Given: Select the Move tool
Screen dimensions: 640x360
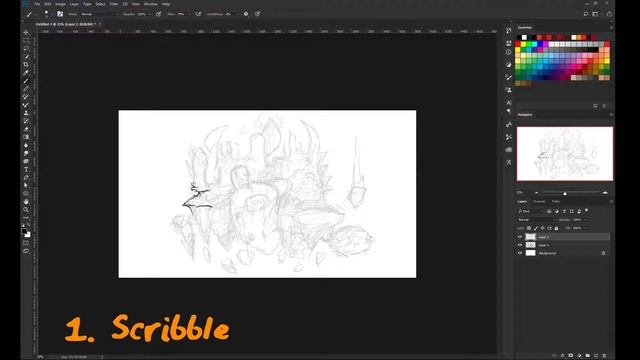Looking at the screenshot, I should (x=26, y=32).
